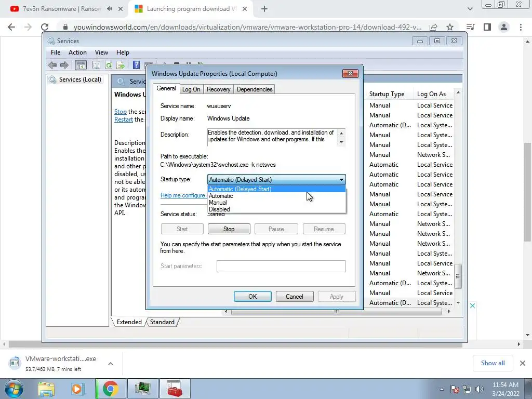Click the Chrome address bar URL
This screenshot has width=532, height=399.
point(247,27)
